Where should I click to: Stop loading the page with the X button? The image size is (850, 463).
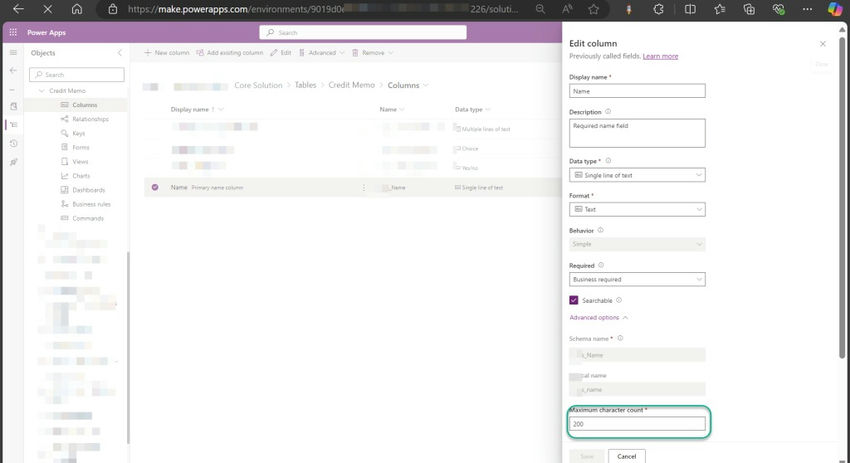48,9
